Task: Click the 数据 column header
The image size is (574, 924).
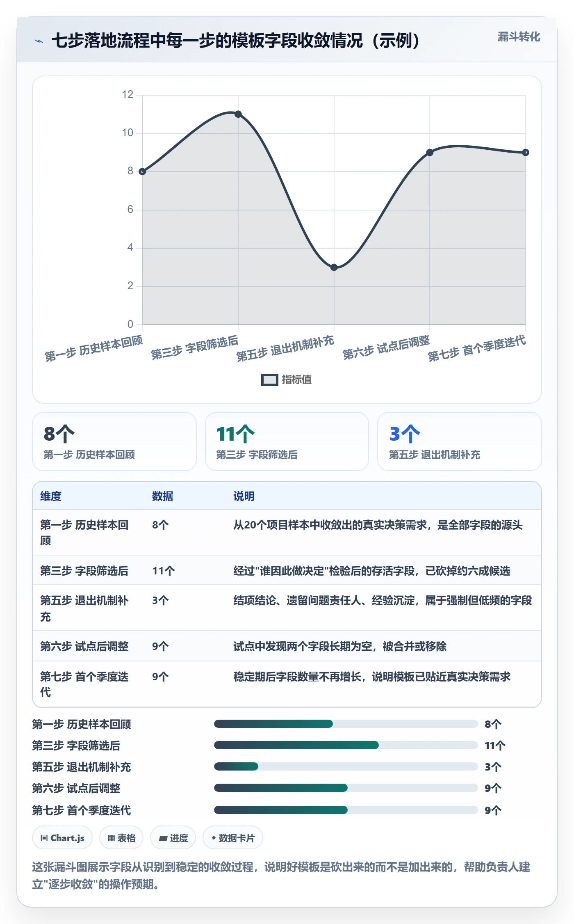Action: pos(163,496)
